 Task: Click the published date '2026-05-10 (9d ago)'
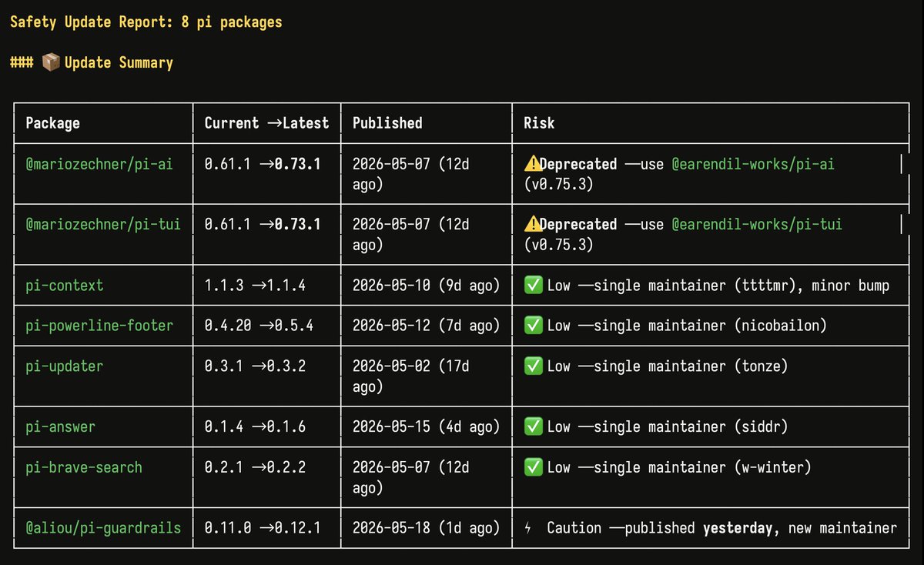(426, 286)
